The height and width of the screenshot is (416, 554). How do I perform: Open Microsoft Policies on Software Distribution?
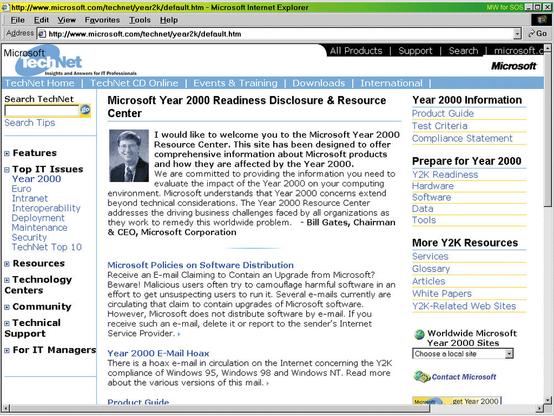[x=200, y=265]
